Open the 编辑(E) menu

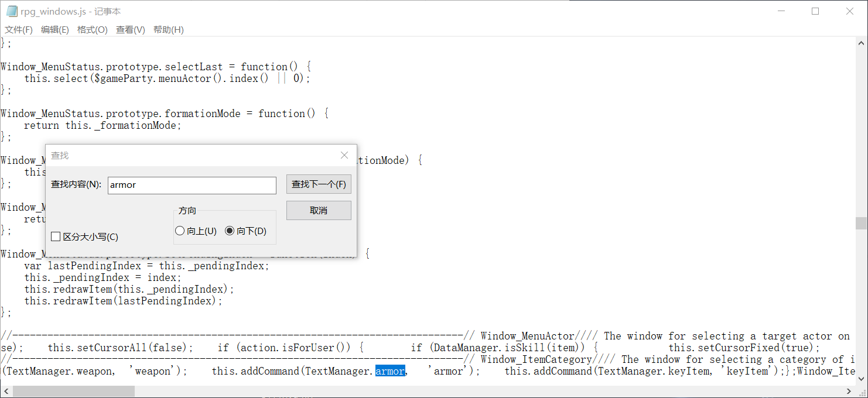[x=55, y=30]
